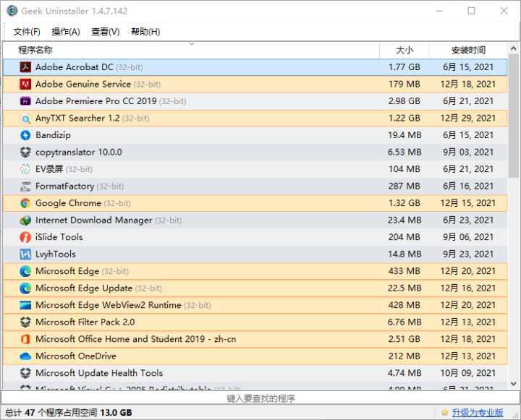521x420 pixels.
Task: Click the EV录屏 icon
Action: pyautogui.click(x=25, y=169)
